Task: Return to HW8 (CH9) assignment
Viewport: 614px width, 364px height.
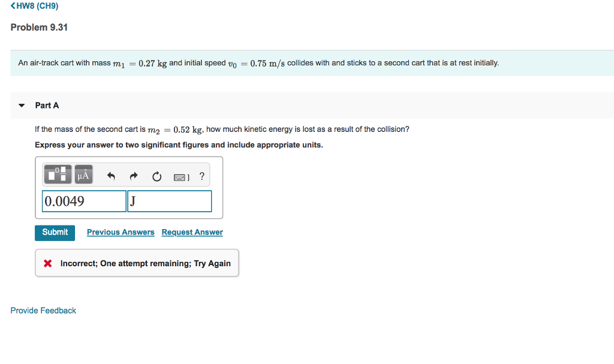Action: 37,6
